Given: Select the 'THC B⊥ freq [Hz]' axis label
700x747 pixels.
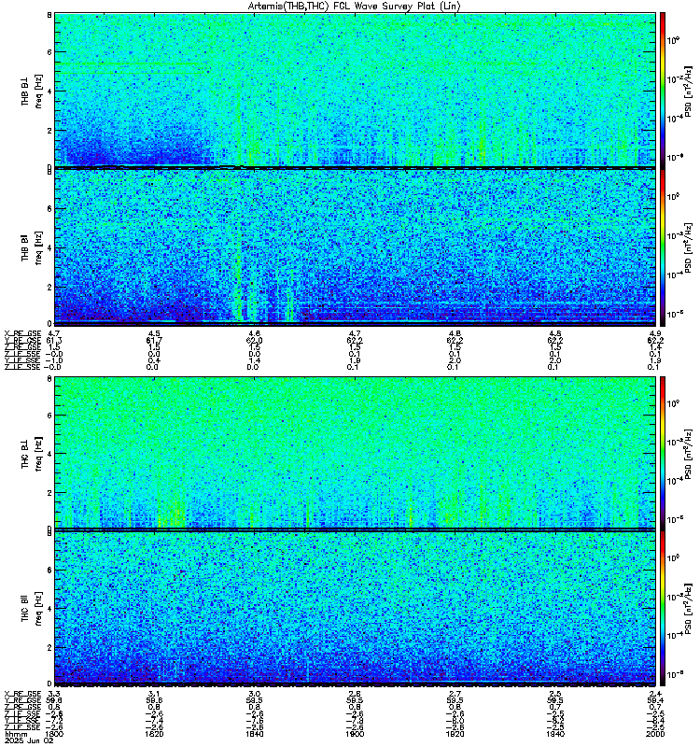Looking at the screenshot, I should (x=32, y=453).
